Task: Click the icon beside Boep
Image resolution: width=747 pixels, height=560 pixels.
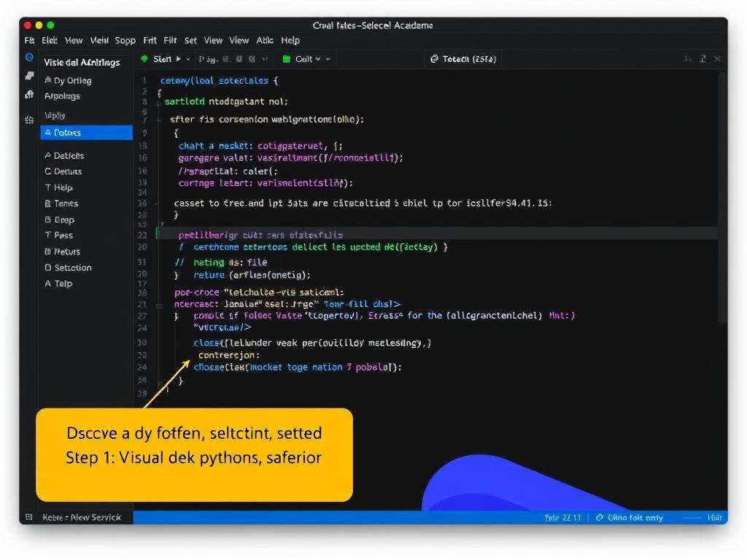Action: [47, 219]
